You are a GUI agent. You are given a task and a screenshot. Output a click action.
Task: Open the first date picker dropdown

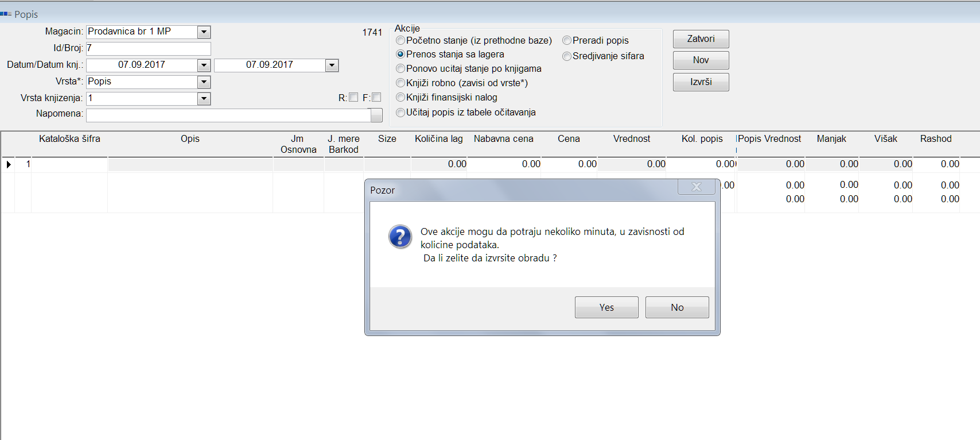(204, 65)
